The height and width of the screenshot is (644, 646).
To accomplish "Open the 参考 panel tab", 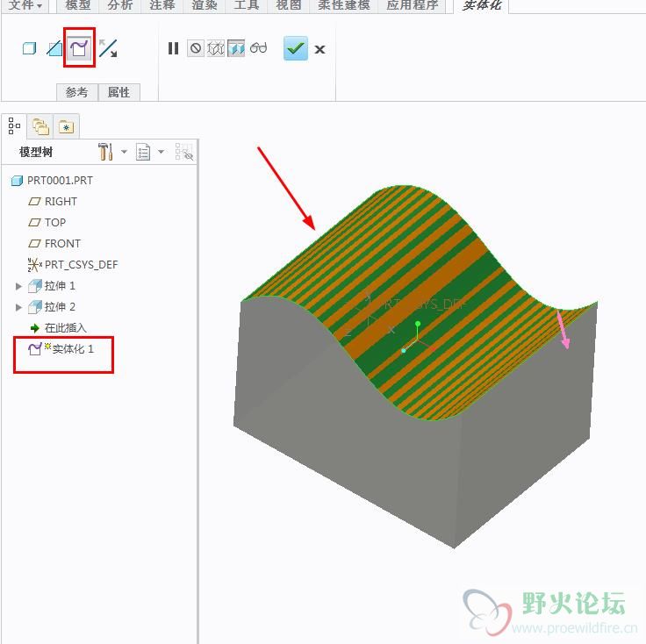I will coord(77,92).
